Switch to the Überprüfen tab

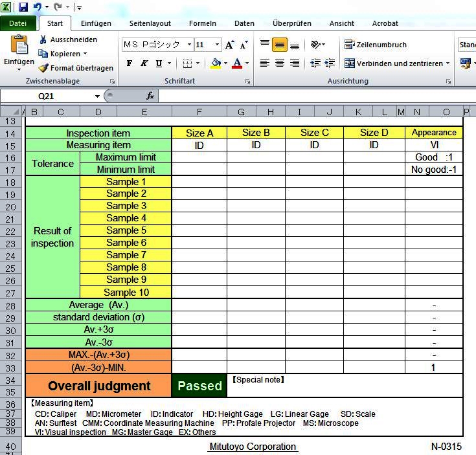[291, 23]
